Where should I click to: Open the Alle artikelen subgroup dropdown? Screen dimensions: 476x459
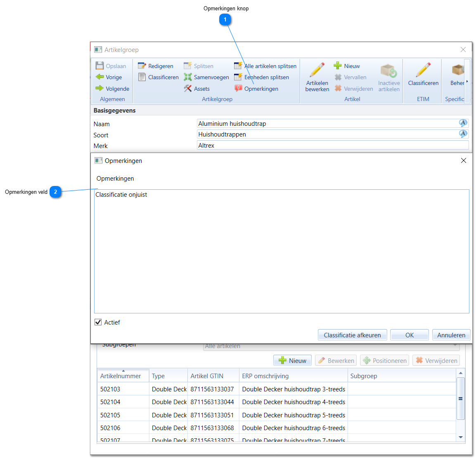(x=331, y=346)
